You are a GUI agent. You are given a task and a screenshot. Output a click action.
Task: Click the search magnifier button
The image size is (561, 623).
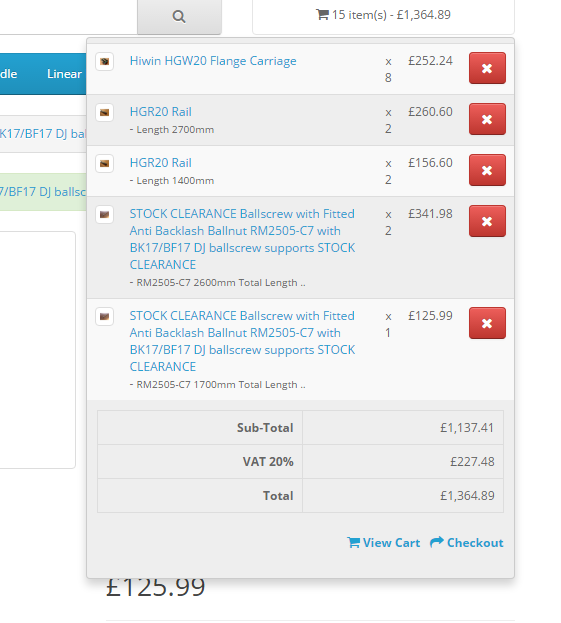179,17
